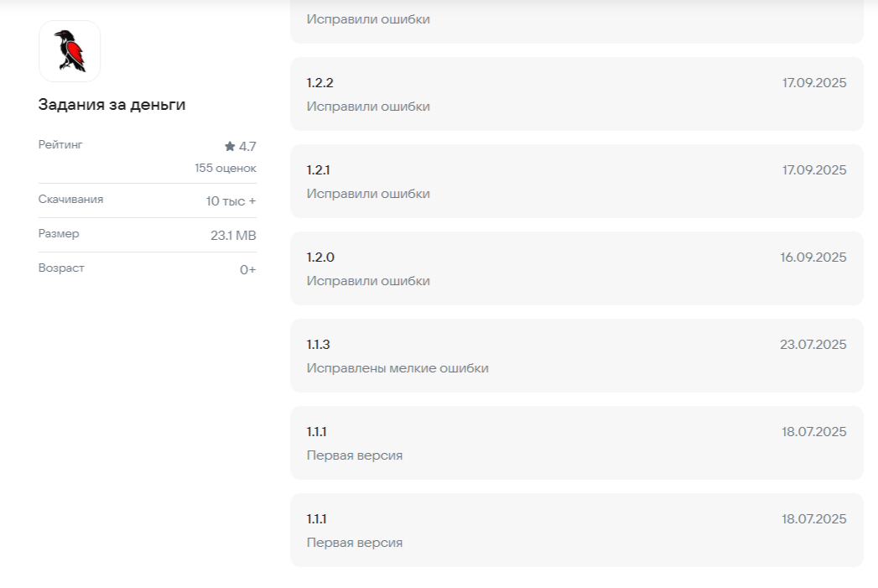Select the "Исправлены мелкие ошибки" description
Viewport: 878px width, 588px height.
click(x=397, y=368)
